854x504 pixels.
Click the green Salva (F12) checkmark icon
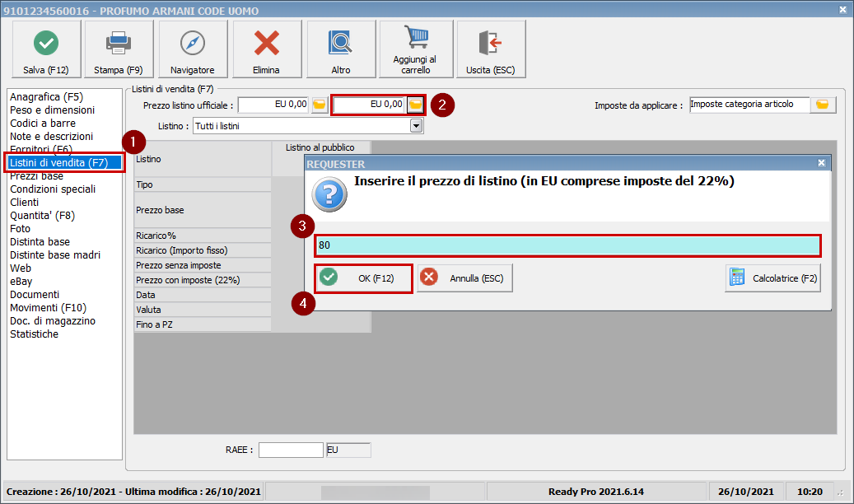(46, 43)
